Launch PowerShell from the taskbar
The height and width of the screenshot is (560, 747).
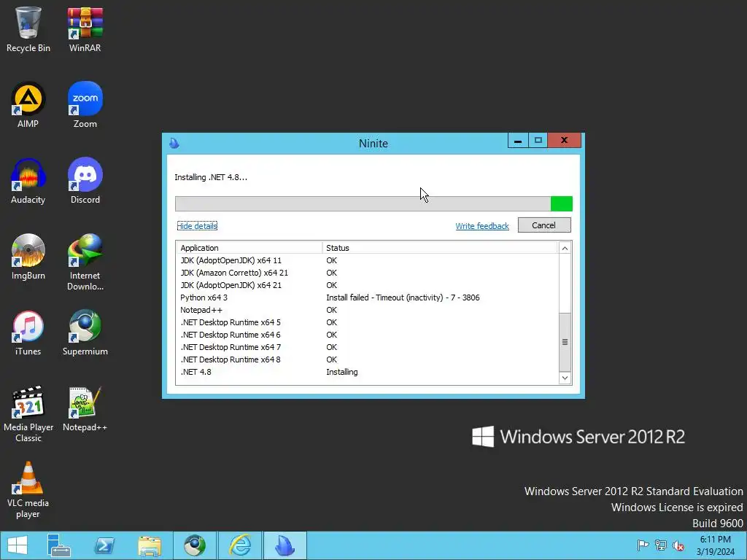(x=104, y=545)
